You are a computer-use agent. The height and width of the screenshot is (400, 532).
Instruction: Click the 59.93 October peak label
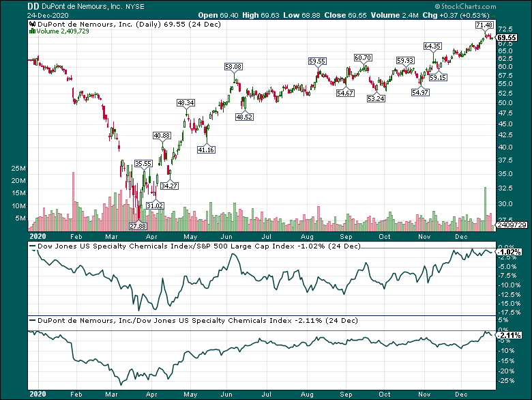pos(405,61)
